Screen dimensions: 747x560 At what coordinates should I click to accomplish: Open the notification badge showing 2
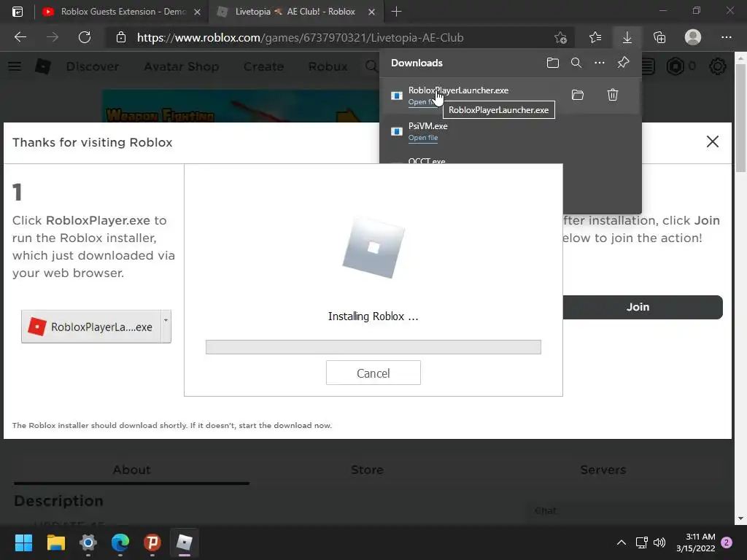[727, 542]
